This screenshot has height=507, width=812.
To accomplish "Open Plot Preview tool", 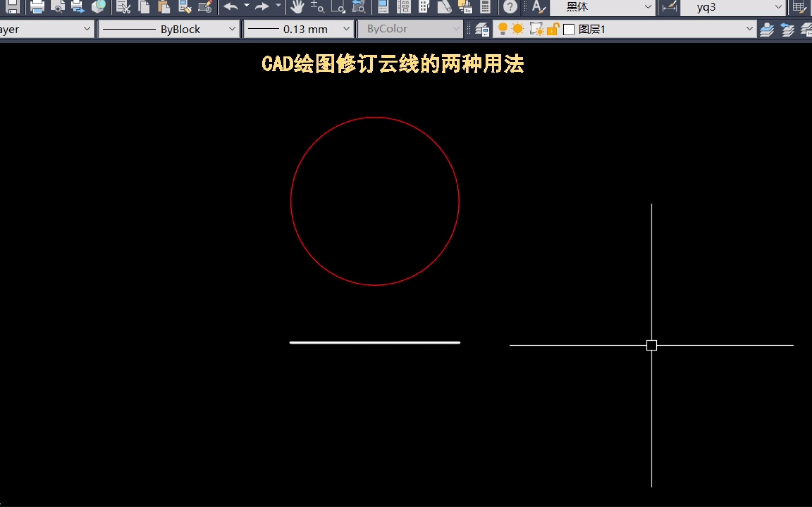I will click(x=58, y=7).
